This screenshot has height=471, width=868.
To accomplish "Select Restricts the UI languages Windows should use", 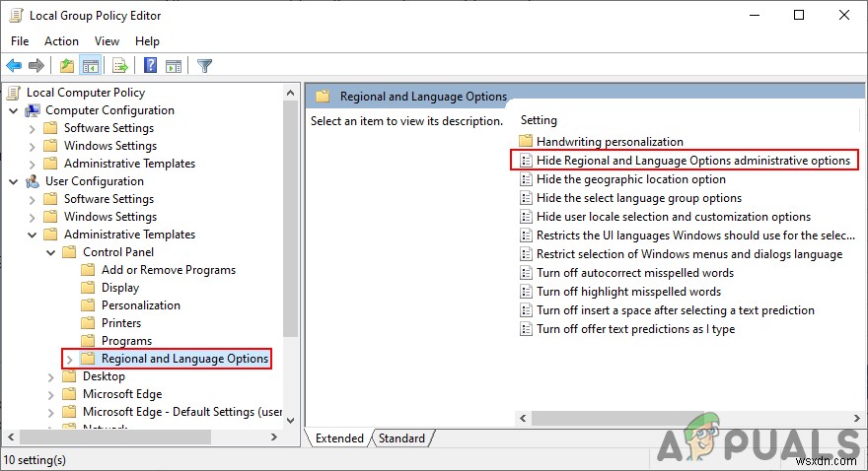I will tap(687, 235).
